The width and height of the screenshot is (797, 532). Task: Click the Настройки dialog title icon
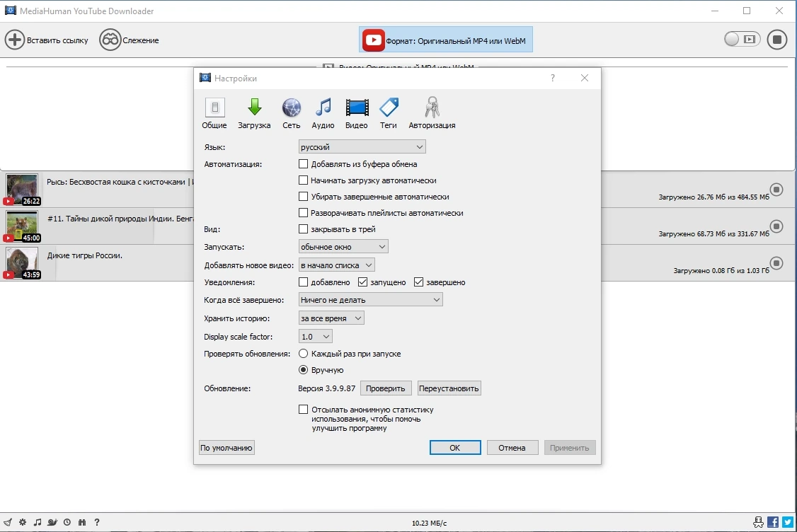coord(205,78)
